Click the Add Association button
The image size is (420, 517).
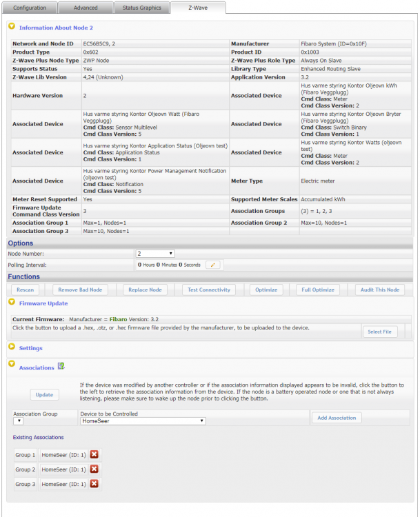coord(337,418)
